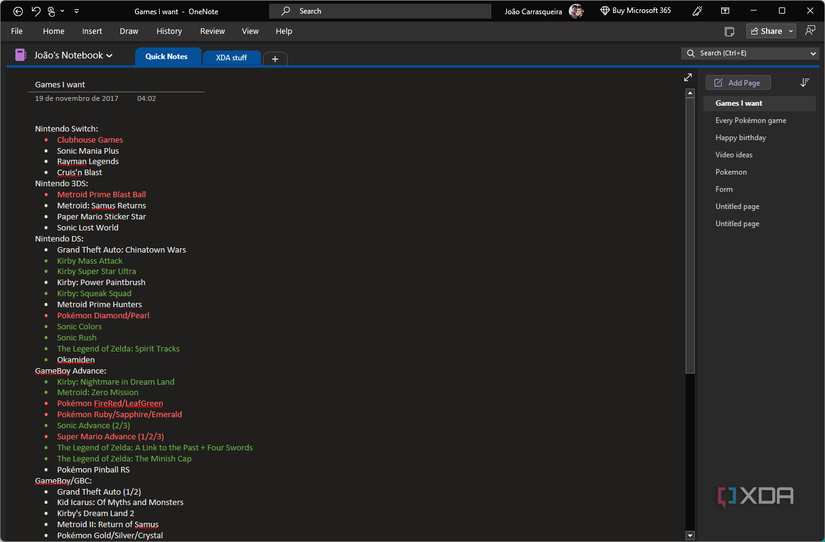Click the time 04:02
Image resolution: width=825 pixels, height=542 pixels.
click(146, 98)
